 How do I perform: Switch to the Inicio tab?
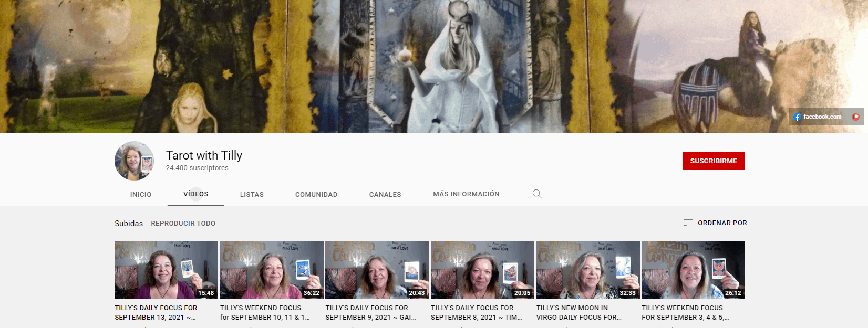tap(141, 194)
